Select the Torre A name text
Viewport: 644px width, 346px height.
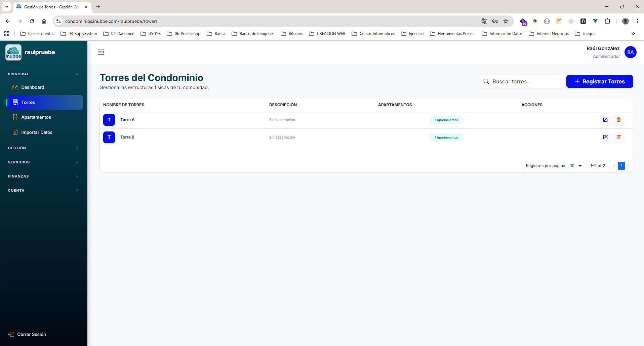click(127, 120)
